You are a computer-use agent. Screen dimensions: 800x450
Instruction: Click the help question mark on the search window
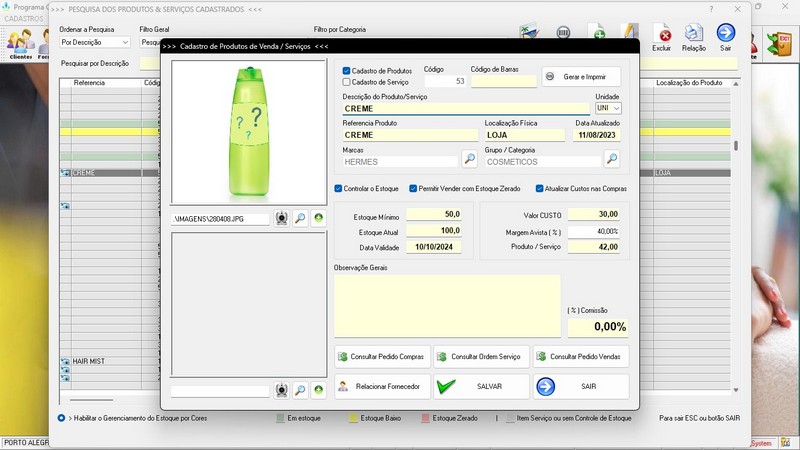(711, 9)
